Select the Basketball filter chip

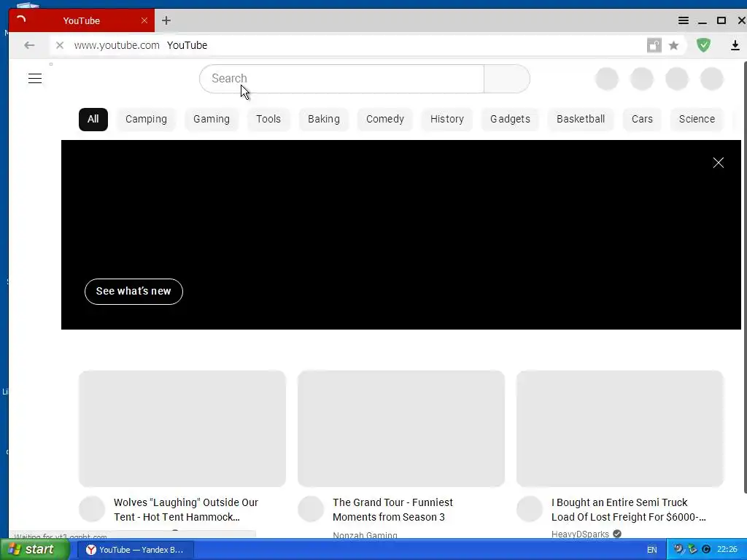(581, 119)
